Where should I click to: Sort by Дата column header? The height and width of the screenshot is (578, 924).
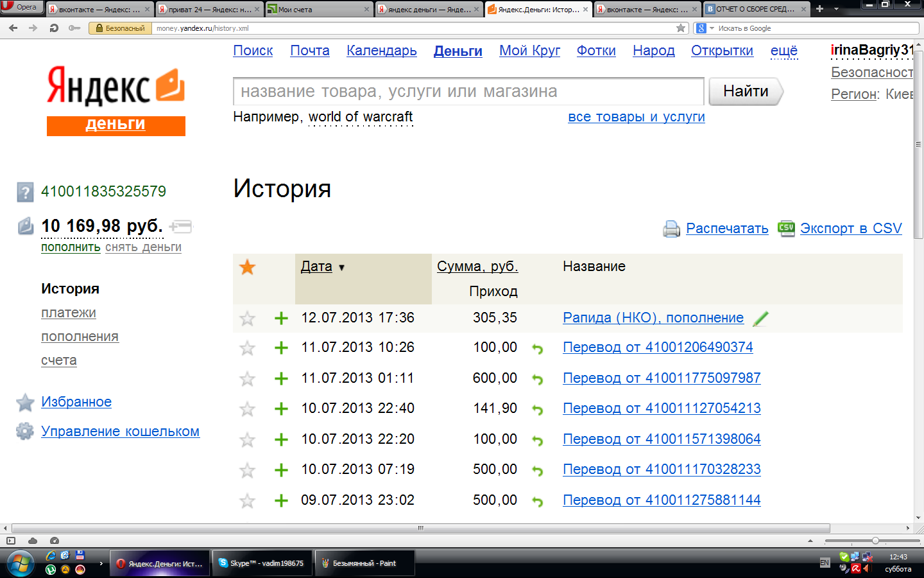tap(316, 267)
